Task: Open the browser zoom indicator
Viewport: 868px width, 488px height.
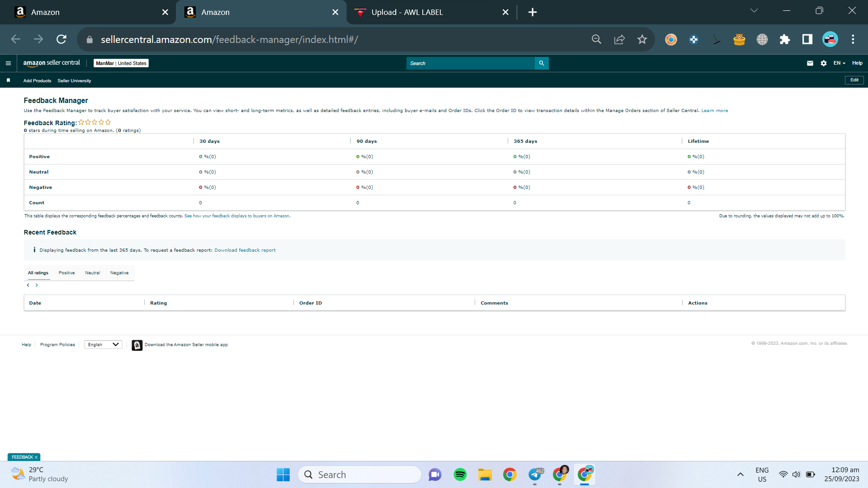Action: point(597,39)
